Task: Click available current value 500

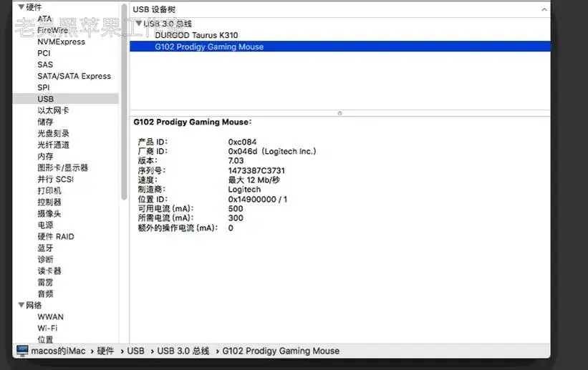Action: tap(236, 209)
